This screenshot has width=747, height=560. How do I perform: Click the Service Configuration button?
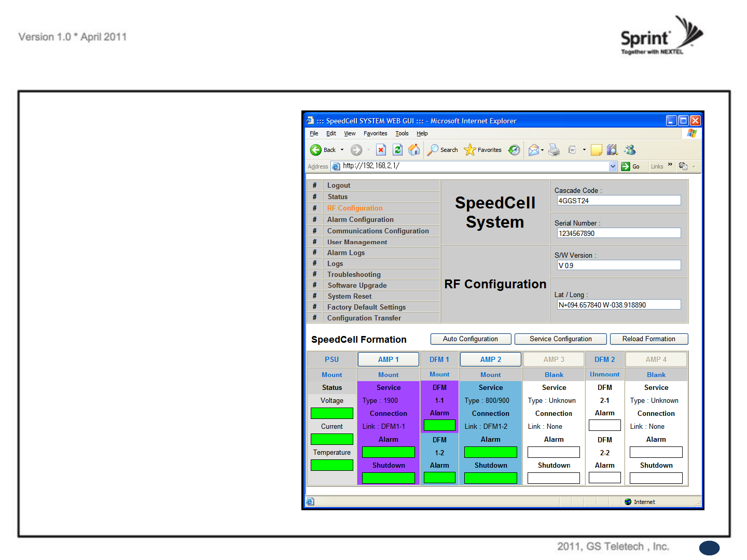[561, 339]
